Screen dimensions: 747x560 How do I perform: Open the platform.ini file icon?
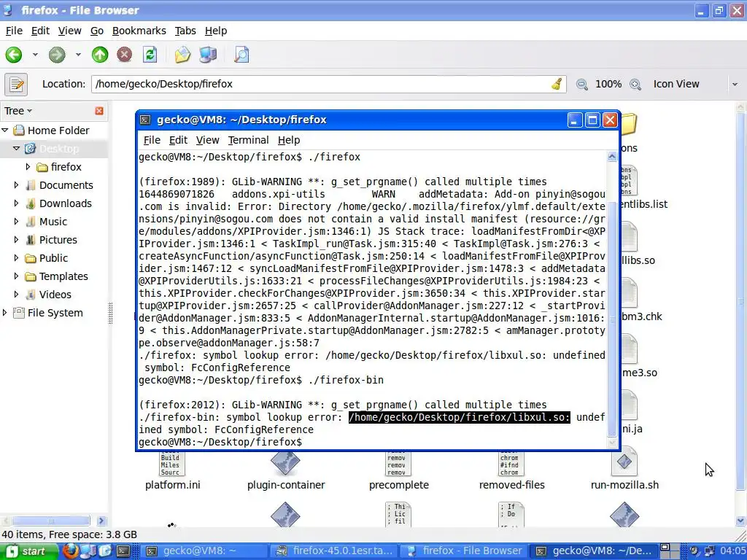(171, 463)
